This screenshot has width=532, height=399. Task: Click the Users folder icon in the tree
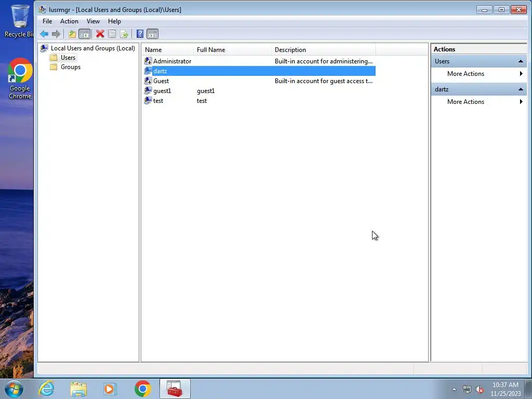[54, 58]
